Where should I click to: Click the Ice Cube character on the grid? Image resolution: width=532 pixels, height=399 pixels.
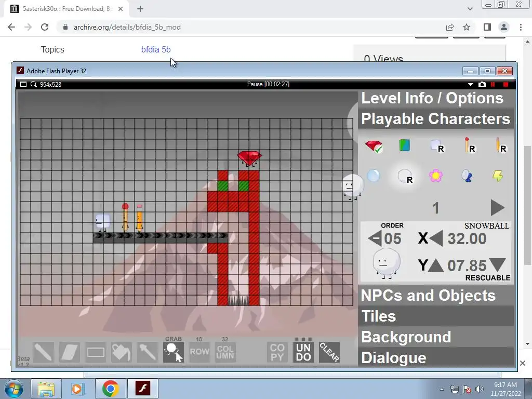point(102,222)
